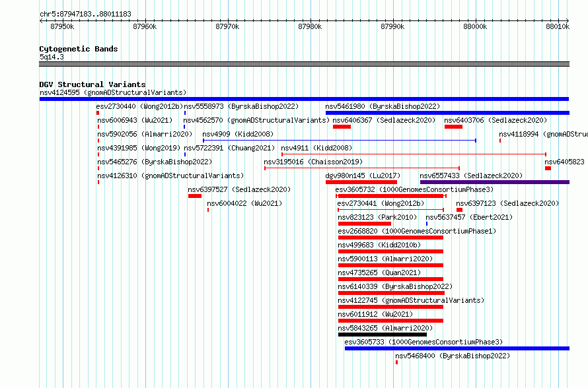Click the blue line under nsv4909

(x=340, y=141)
